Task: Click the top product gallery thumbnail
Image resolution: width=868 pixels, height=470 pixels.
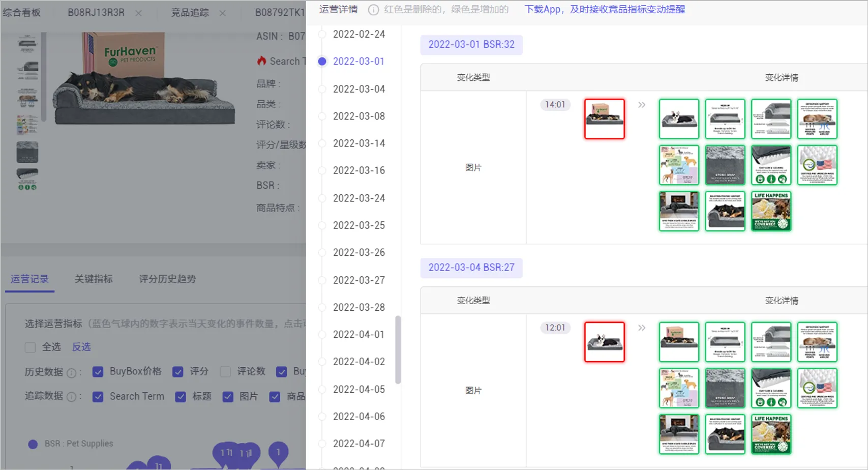Action: tap(27, 43)
